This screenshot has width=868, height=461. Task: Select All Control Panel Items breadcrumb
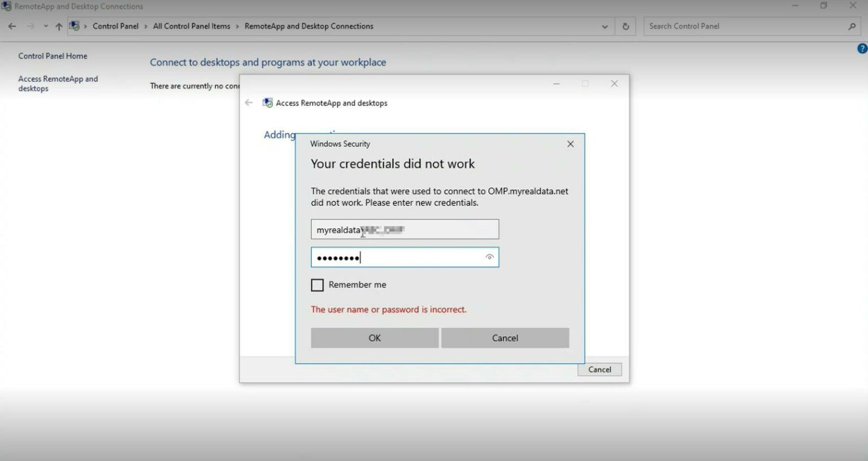(x=191, y=26)
